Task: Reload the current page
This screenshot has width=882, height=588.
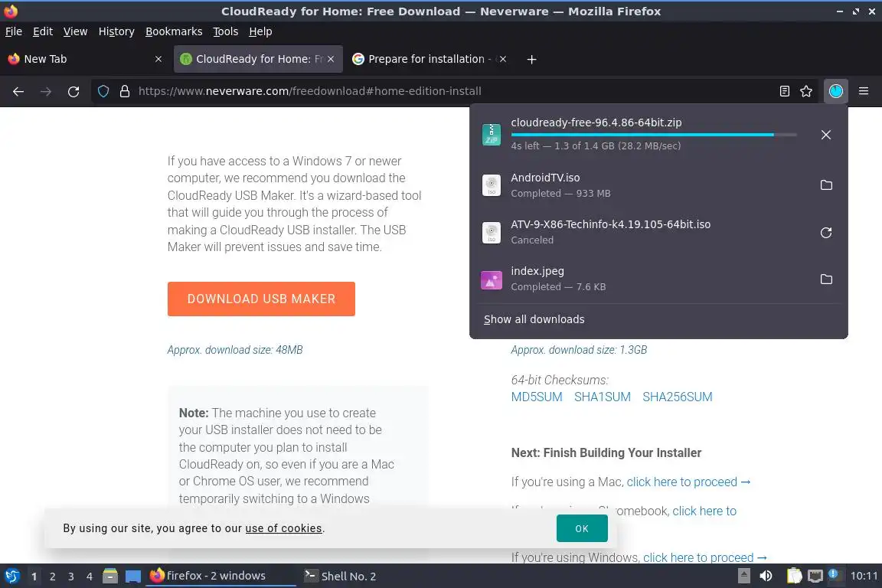Action: coord(73,91)
